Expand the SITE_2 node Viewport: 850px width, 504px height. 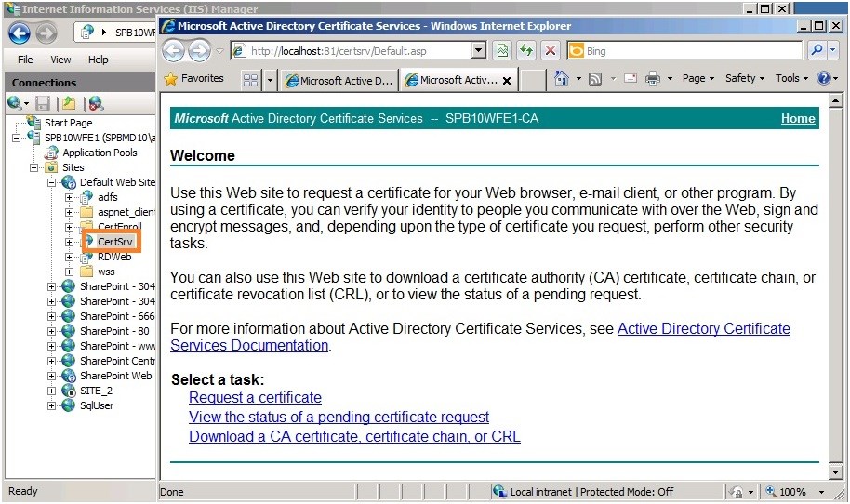pyautogui.click(x=51, y=391)
